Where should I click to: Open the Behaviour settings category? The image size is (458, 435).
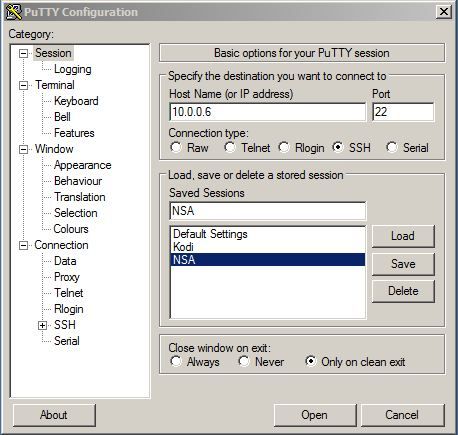click(x=78, y=181)
